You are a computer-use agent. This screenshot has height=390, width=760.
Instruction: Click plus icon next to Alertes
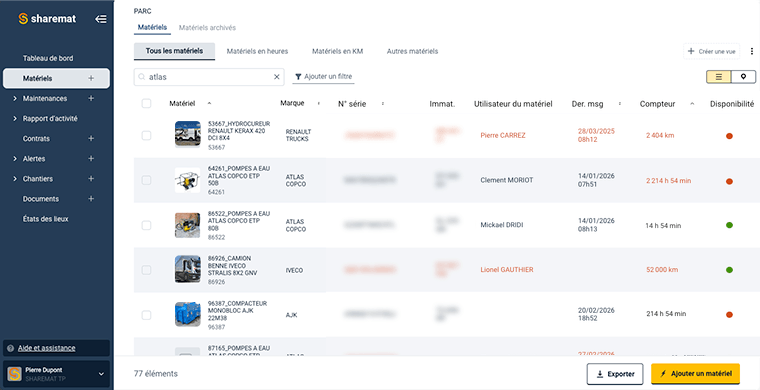91,158
